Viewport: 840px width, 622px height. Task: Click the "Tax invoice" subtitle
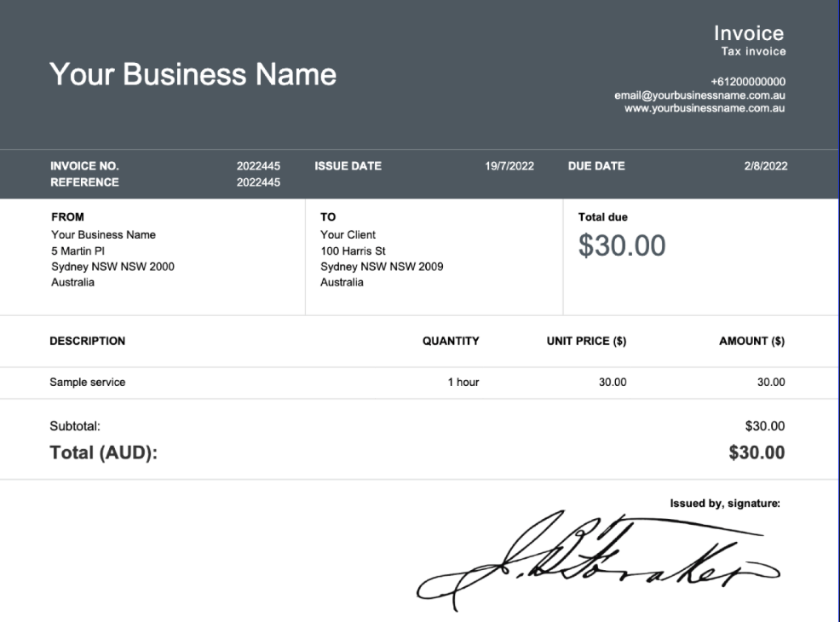[x=753, y=51]
